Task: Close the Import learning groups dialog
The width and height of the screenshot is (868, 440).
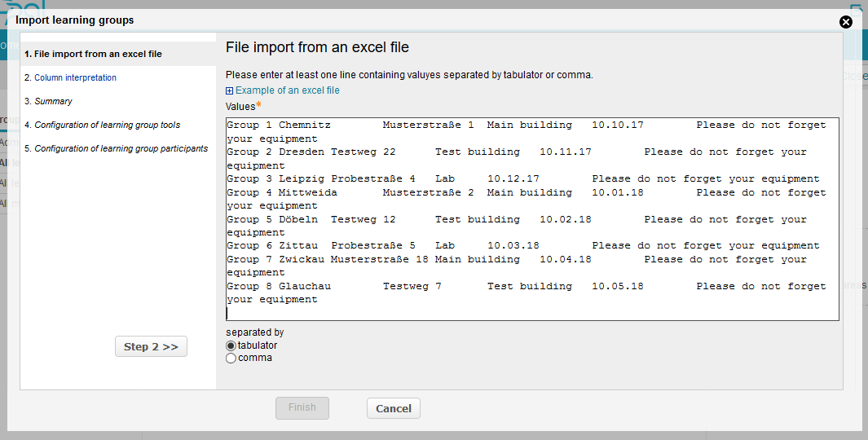Action: point(846,22)
